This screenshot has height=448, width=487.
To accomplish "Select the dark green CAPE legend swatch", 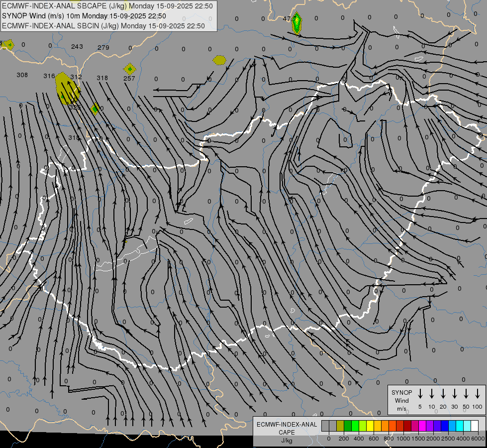I will pyautogui.click(x=348, y=426).
